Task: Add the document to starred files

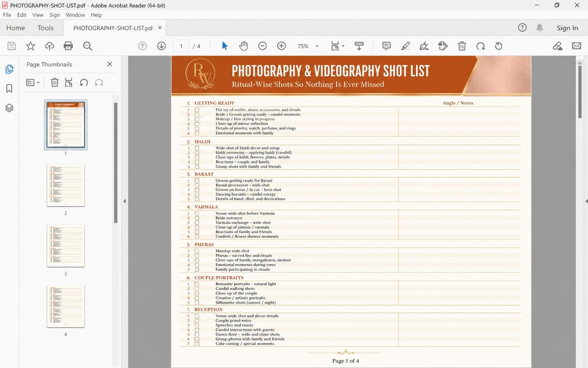Action: (x=31, y=46)
